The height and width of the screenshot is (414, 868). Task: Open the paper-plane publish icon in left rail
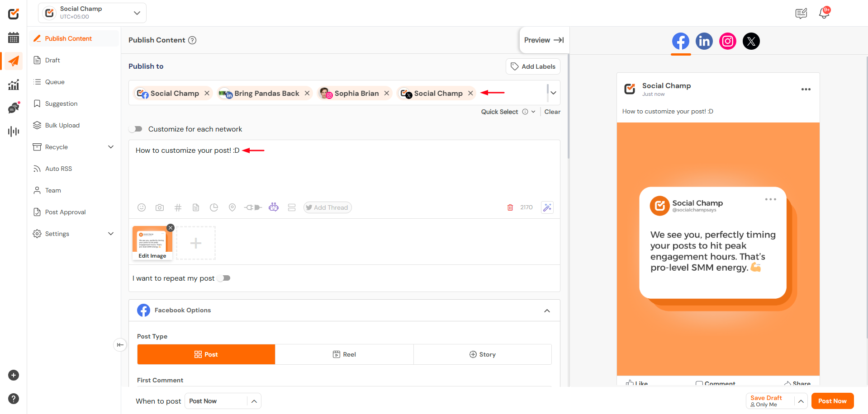tap(14, 61)
